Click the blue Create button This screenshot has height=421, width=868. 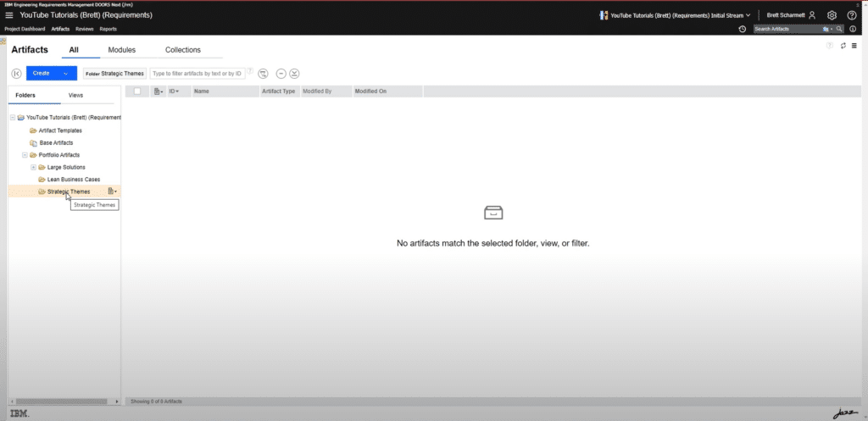pyautogui.click(x=42, y=73)
